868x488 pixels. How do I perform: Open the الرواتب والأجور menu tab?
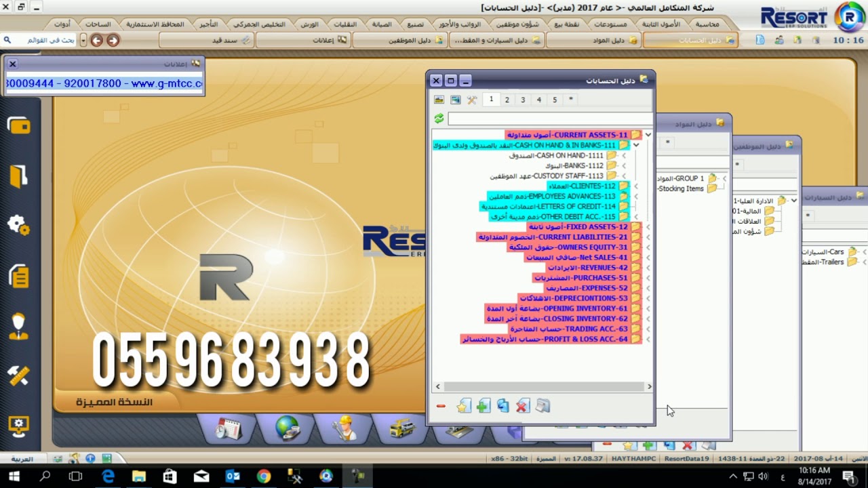tap(460, 24)
